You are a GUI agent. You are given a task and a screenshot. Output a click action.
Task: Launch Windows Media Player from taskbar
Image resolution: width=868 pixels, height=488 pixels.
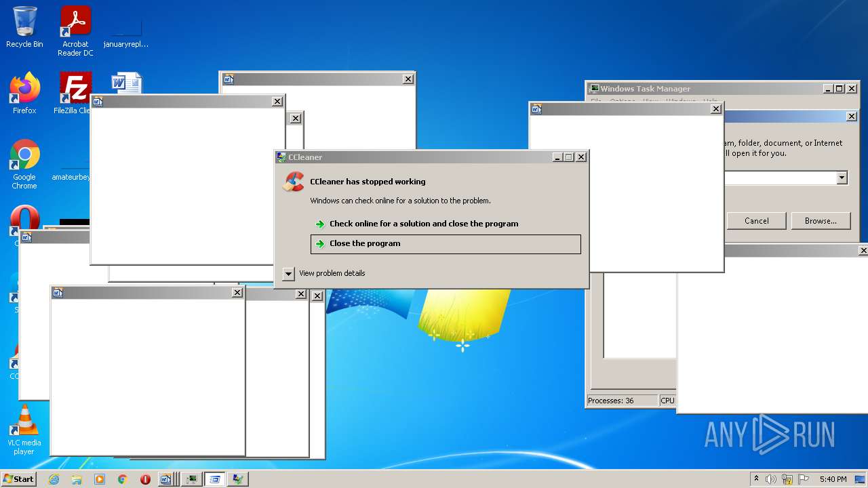click(x=100, y=479)
